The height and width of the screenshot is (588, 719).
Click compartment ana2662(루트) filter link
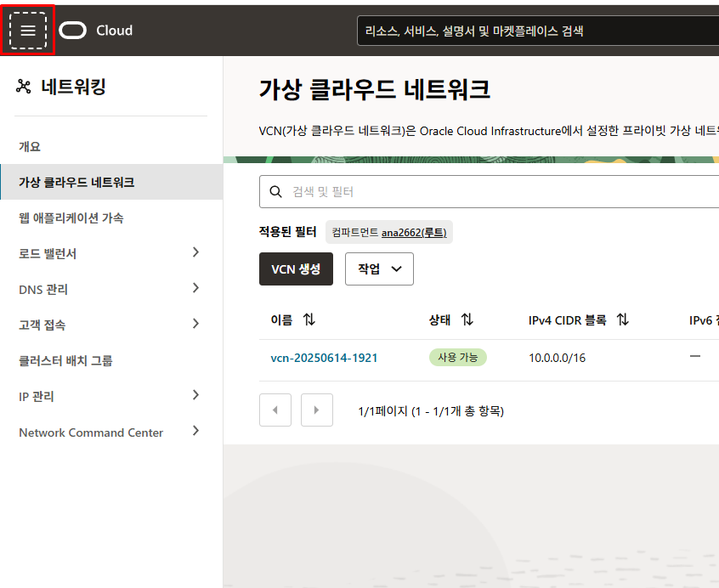point(414,233)
